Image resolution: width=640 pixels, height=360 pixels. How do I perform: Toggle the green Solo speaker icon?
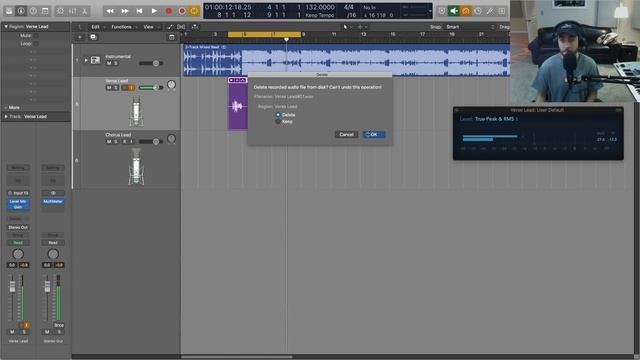pyautogui.click(x=453, y=11)
